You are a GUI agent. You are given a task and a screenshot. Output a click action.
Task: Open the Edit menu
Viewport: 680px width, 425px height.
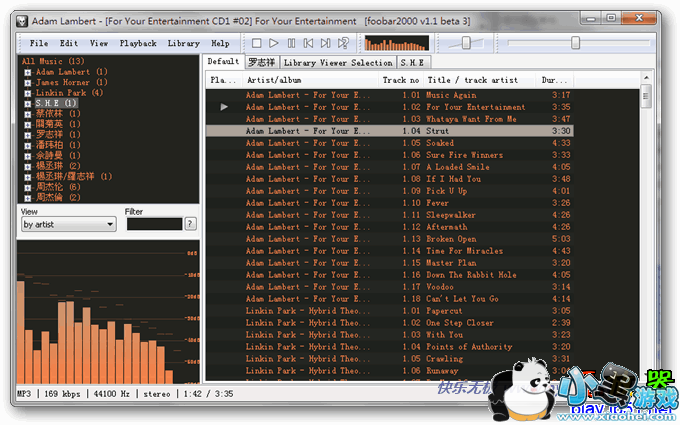point(69,43)
